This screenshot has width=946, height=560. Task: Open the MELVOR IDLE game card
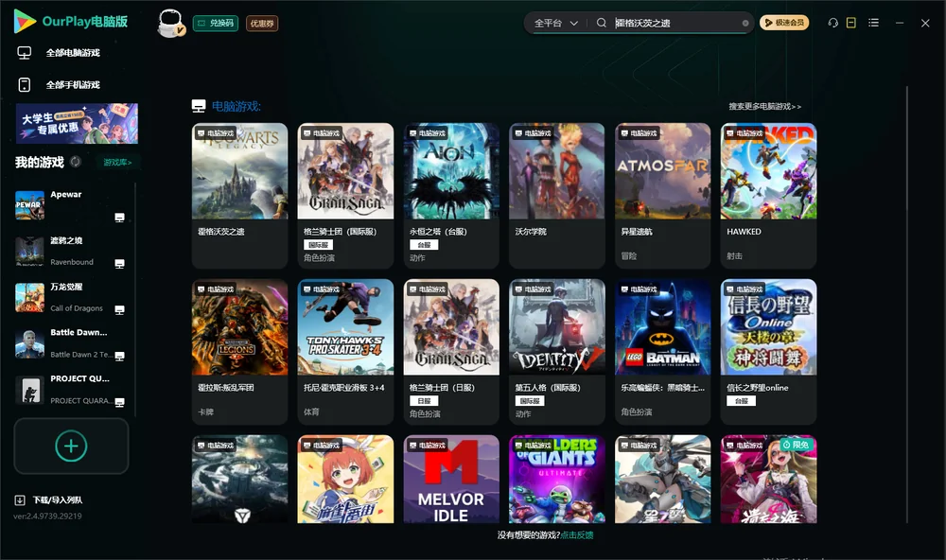tap(451, 480)
